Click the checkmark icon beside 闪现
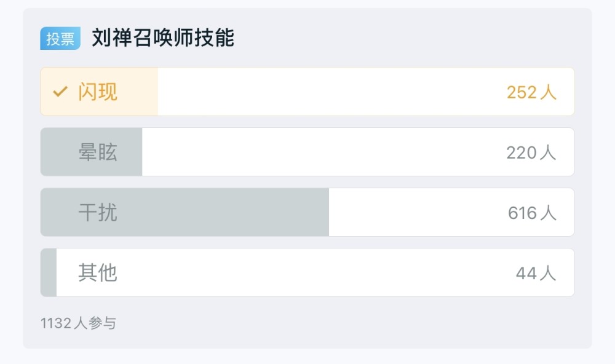 (x=60, y=92)
